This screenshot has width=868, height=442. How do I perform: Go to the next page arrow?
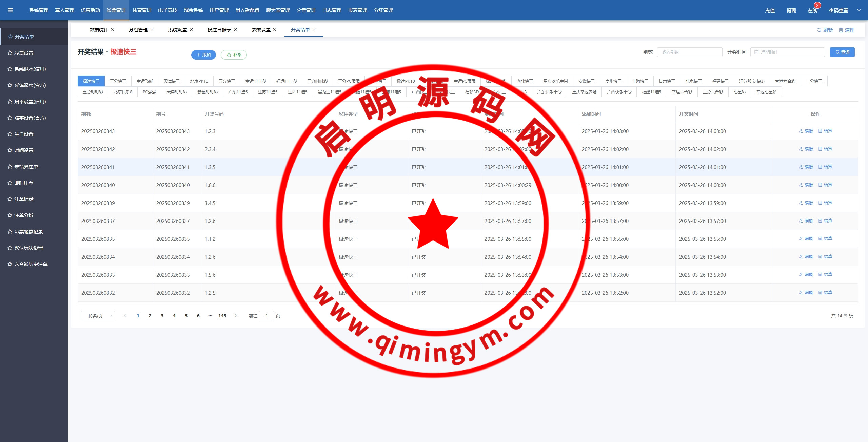coord(235,316)
